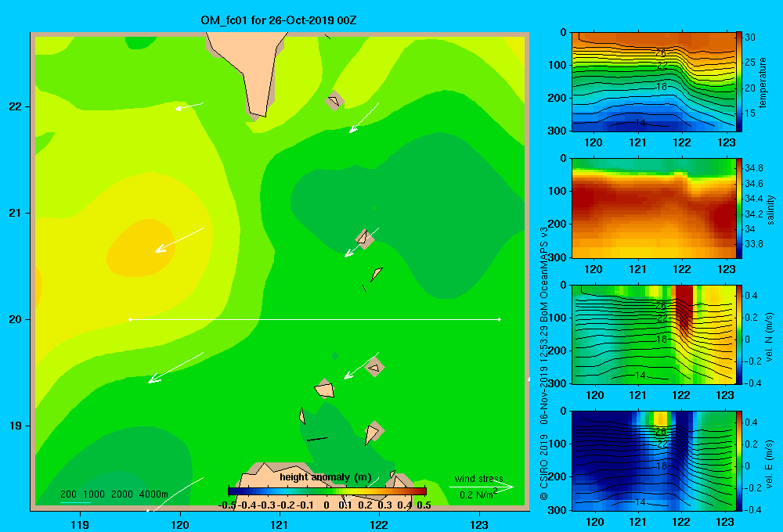783x532 pixels.
Task: Click the wind arrow near 22N 120E
Action: point(189,106)
